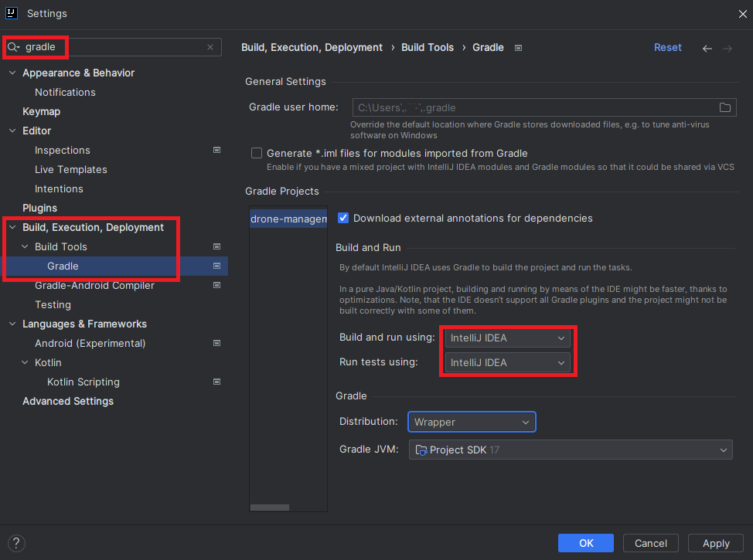Collapse the Build Tools node

[25, 246]
